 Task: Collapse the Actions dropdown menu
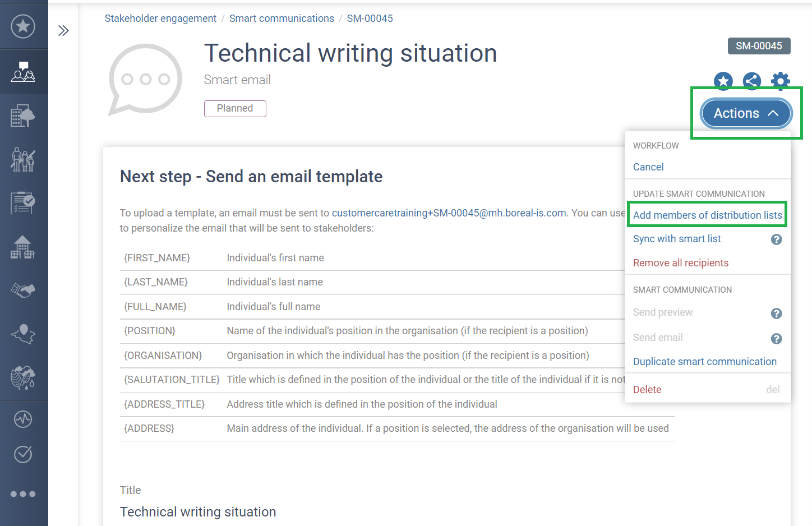pos(745,113)
